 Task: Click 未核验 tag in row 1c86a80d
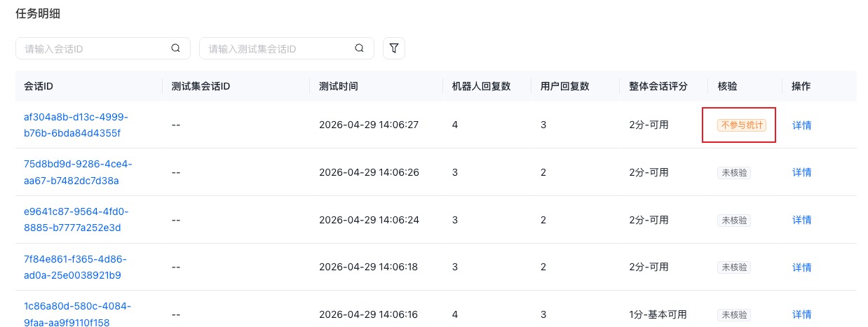(x=733, y=314)
